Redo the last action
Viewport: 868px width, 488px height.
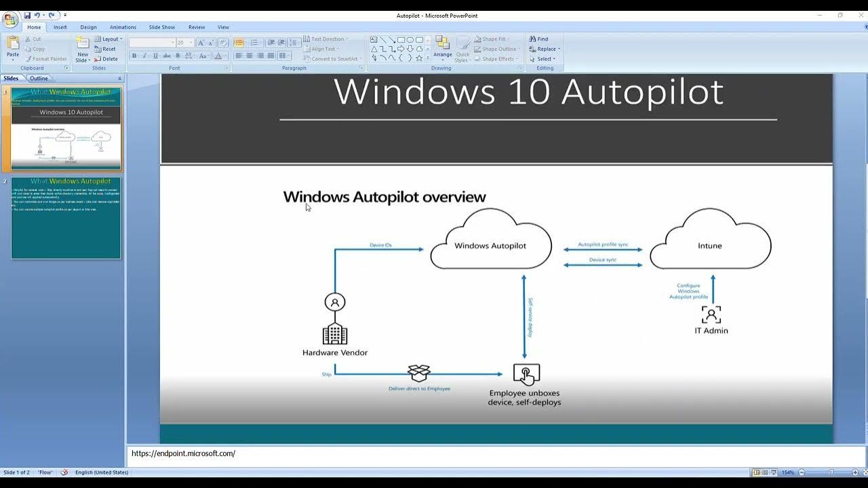pyautogui.click(x=52, y=15)
